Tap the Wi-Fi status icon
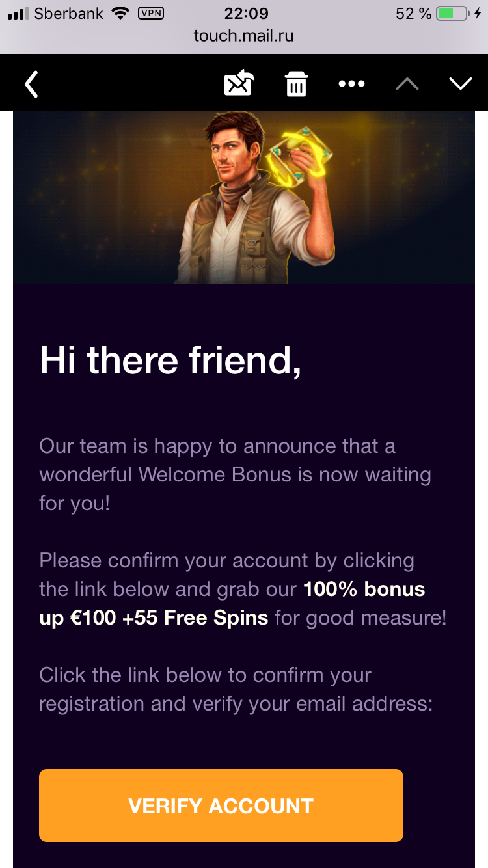488x868 pixels. tap(120, 13)
